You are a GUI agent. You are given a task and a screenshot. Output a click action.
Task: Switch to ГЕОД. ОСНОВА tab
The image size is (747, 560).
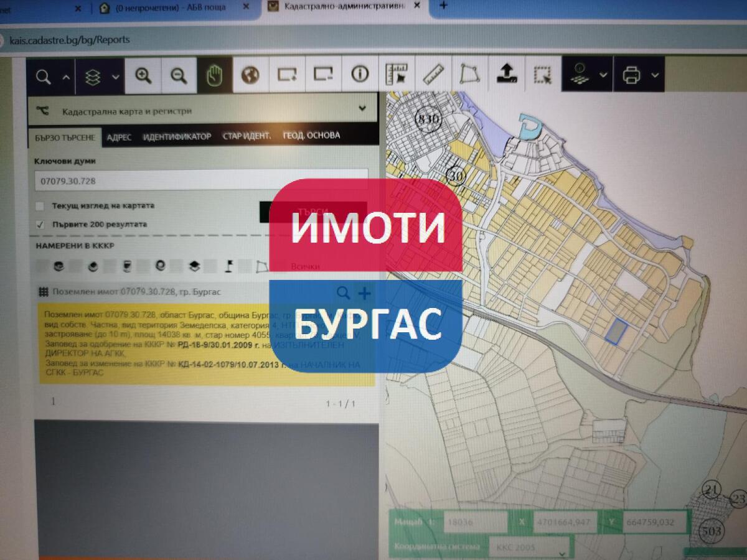point(311,135)
